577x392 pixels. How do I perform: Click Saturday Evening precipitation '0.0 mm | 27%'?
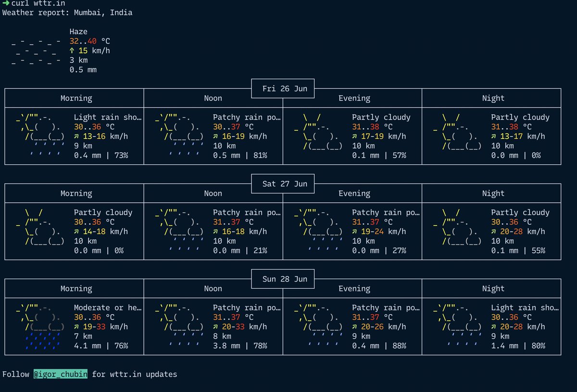click(379, 250)
